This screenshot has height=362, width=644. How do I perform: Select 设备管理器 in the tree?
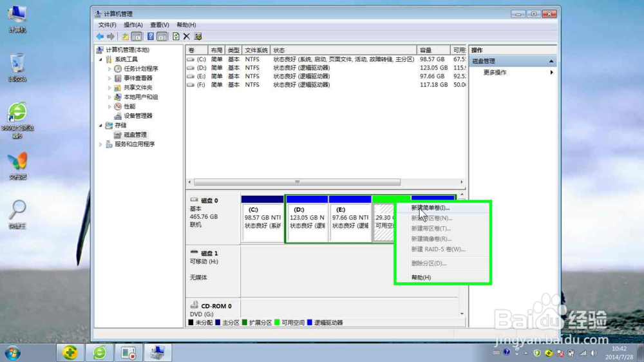(x=138, y=116)
